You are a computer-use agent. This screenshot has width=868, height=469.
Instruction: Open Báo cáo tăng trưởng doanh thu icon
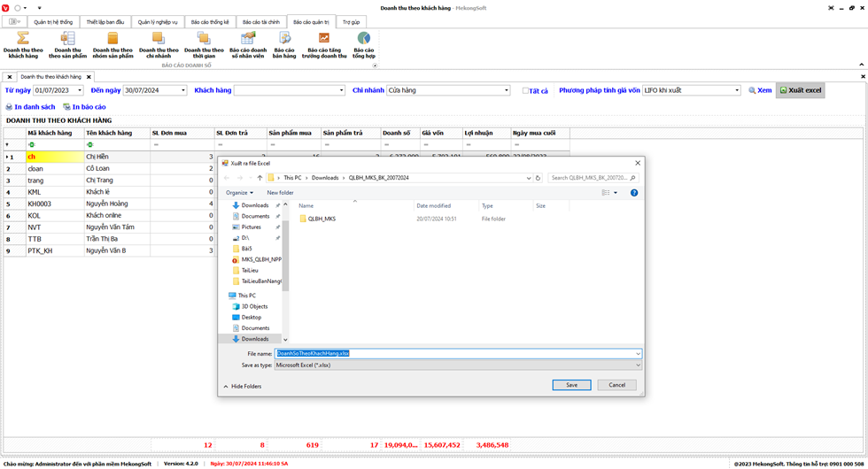pos(324,38)
